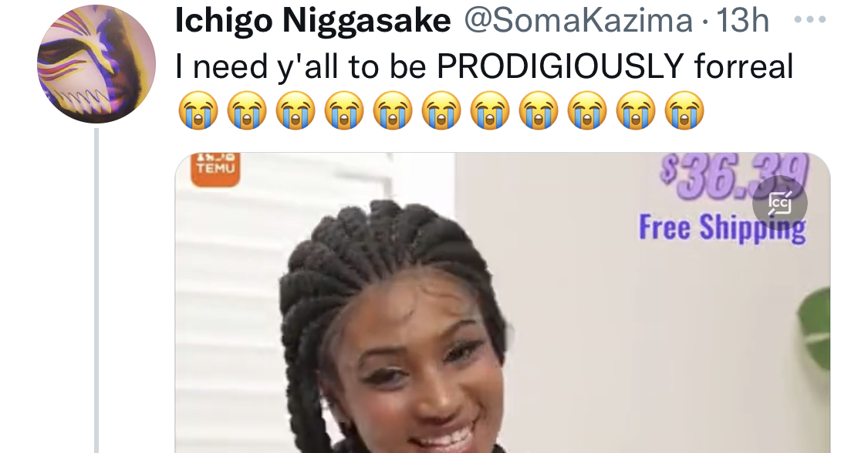Screen dimensions: 868x453
Task: Open the masked profile avatar picture
Action: pos(96,64)
